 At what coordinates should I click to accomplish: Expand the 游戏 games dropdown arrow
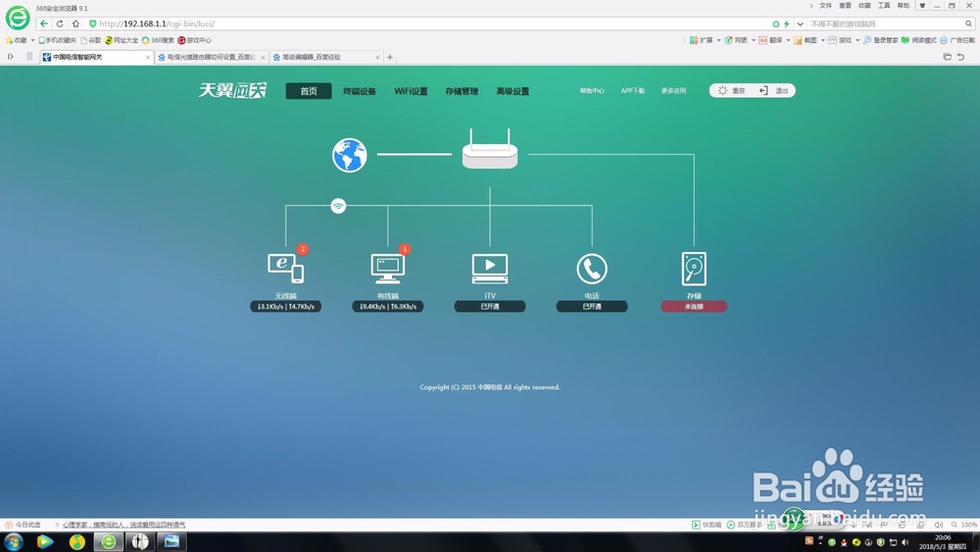pos(857,40)
